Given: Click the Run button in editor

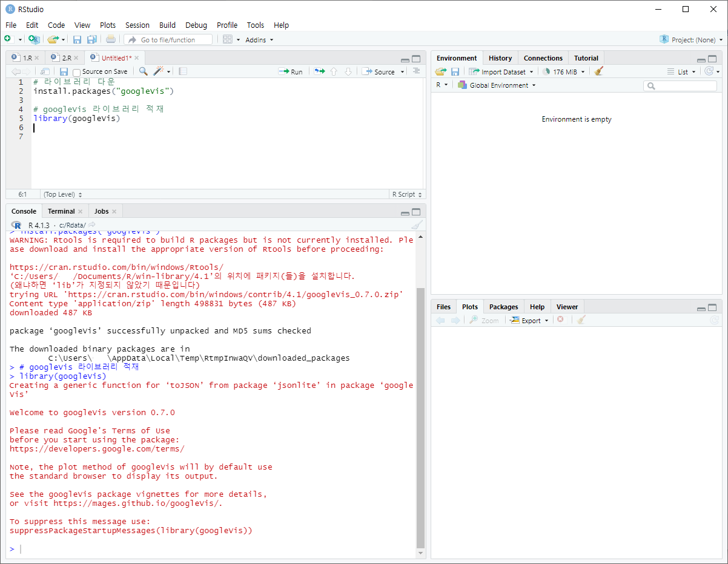Looking at the screenshot, I should [x=291, y=72].
